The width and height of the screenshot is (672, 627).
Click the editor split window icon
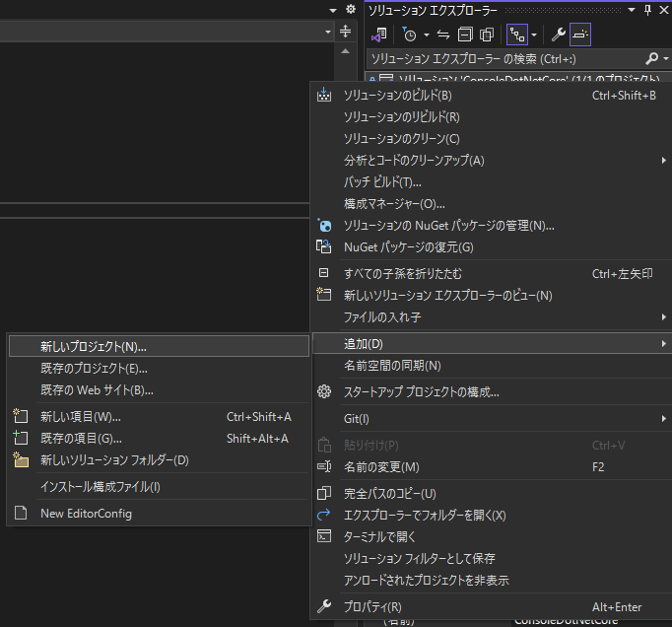[345, 32]
